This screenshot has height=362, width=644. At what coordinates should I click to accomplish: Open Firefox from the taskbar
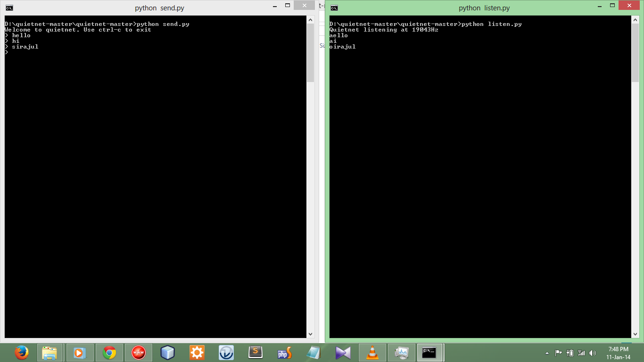pyautogui.click(x=21, y=352)
